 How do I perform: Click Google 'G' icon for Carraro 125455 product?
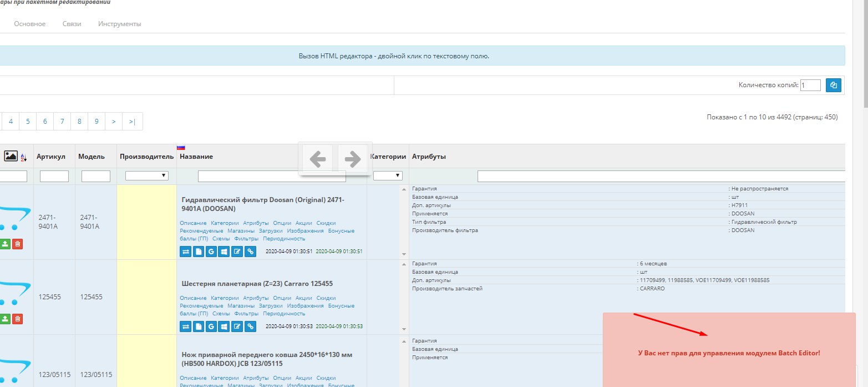[x=211, y=326]
